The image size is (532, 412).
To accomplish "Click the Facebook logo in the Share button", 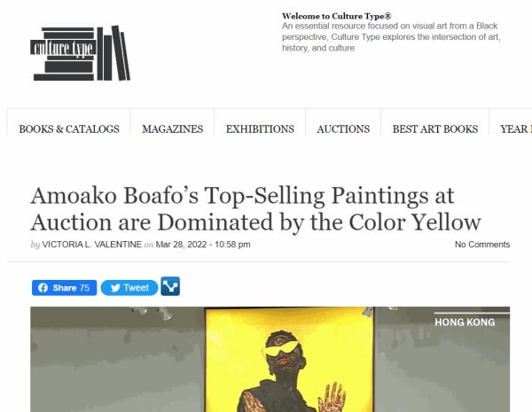I will [x=43, y=288].
